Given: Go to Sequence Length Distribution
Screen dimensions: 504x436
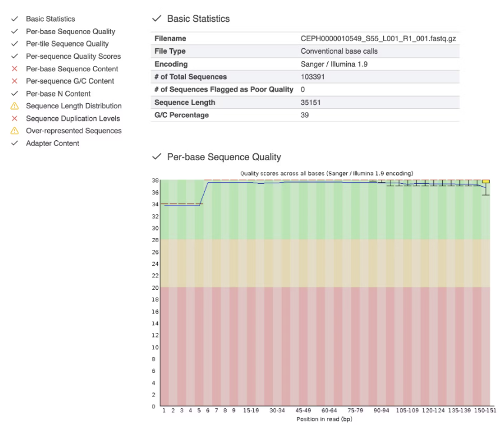Looking at the screenshot, I should [74, 106].
